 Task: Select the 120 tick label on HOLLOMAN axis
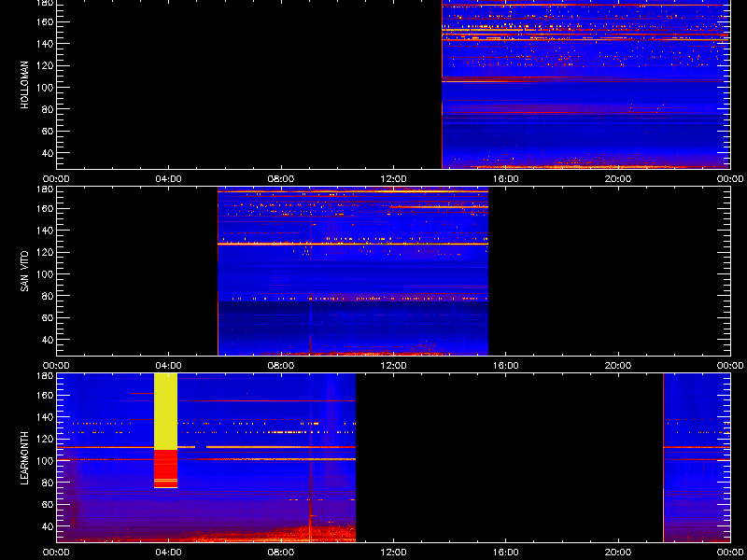[44, 65]
